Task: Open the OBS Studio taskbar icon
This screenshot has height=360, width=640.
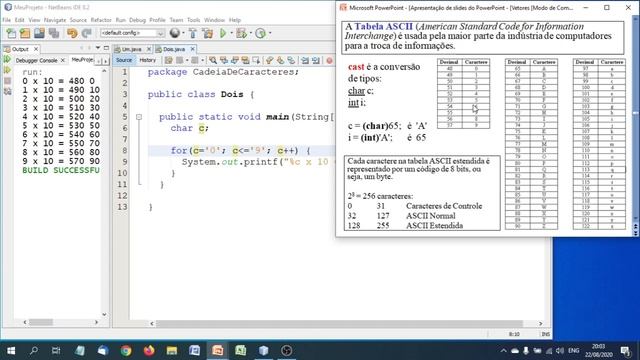Action: [287, 351]
